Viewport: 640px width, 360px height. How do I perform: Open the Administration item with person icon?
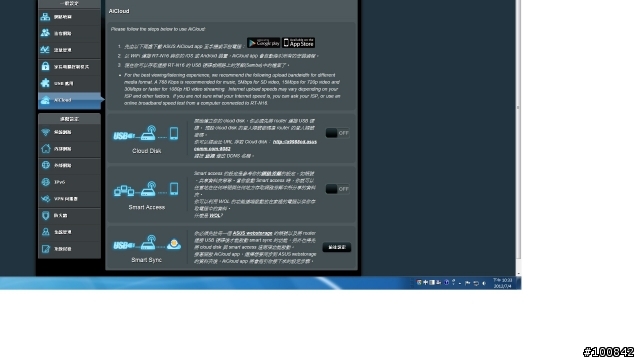[x=69, y=232]
